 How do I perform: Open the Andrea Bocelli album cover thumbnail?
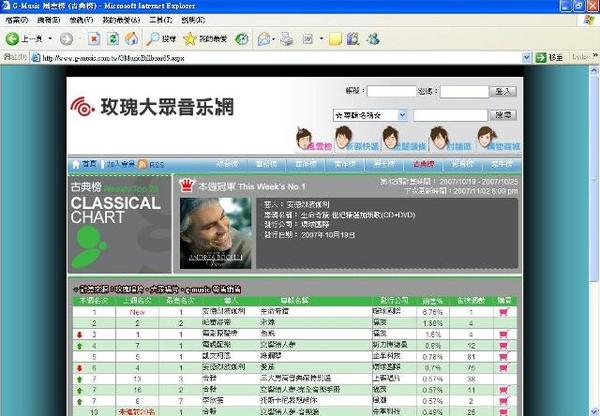(x=216, y=233)
